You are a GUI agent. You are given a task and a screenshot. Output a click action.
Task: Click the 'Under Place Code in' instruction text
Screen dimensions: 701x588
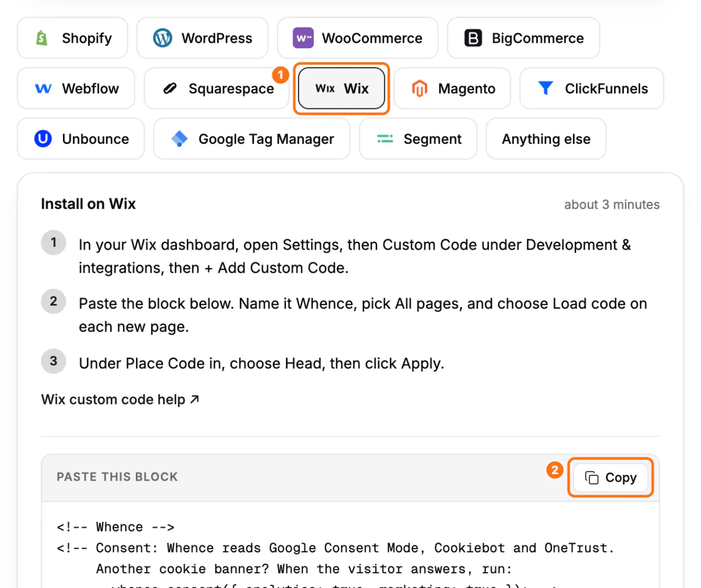point(261,364)
